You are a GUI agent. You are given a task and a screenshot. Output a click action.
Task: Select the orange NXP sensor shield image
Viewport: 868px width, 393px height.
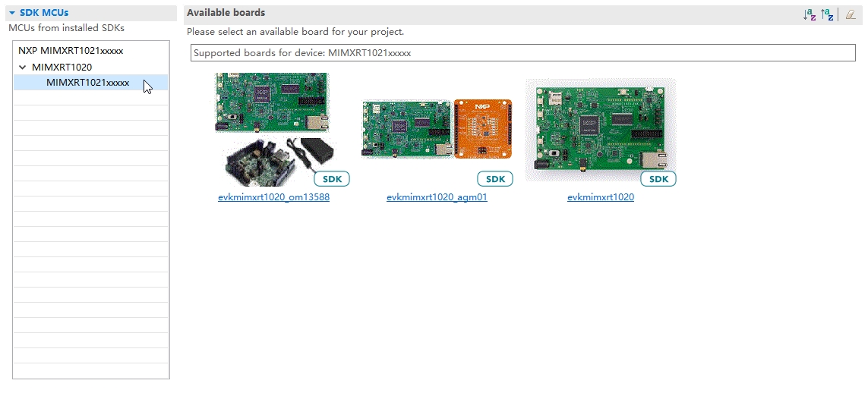tap(483, 128)
